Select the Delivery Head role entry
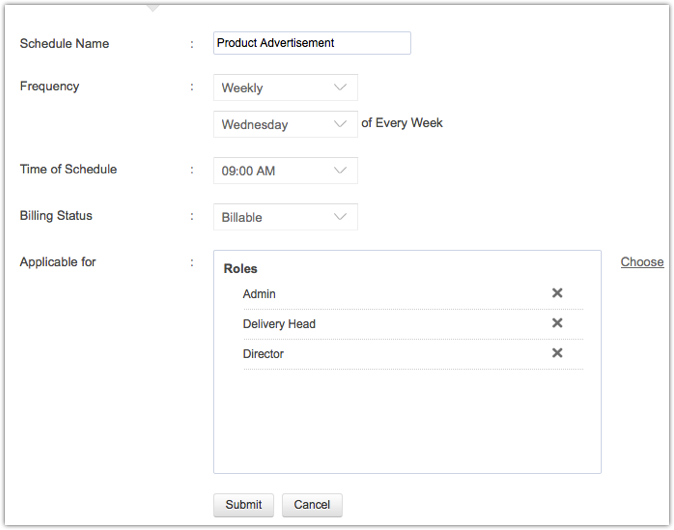 coord(279,324)
